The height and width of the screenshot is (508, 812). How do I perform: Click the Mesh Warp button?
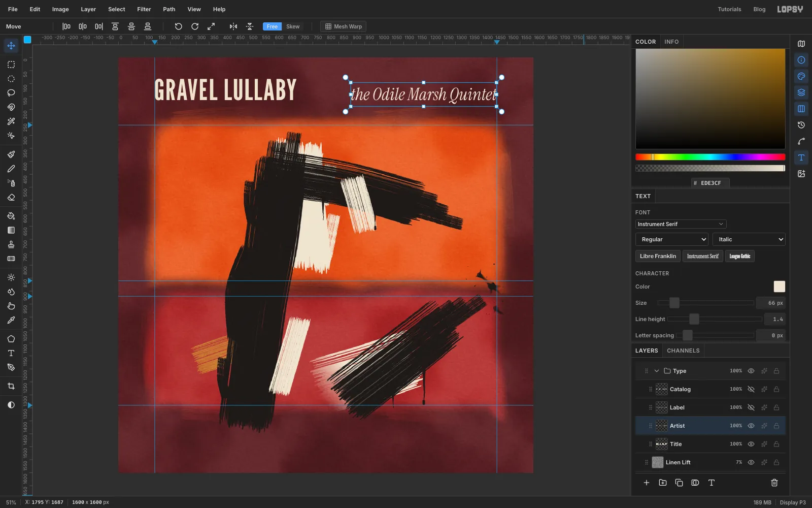pos(344,26)
